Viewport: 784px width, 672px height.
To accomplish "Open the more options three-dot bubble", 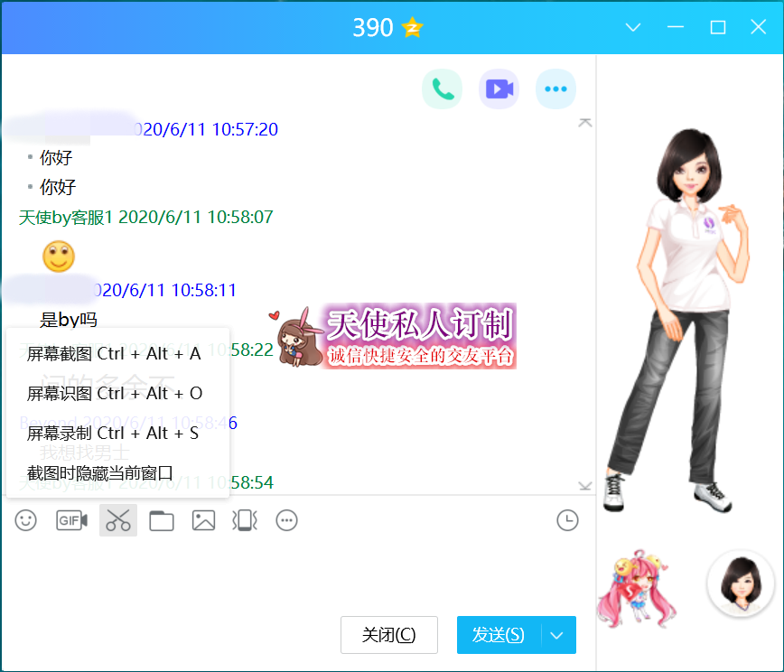I will (x=555, y=89).
